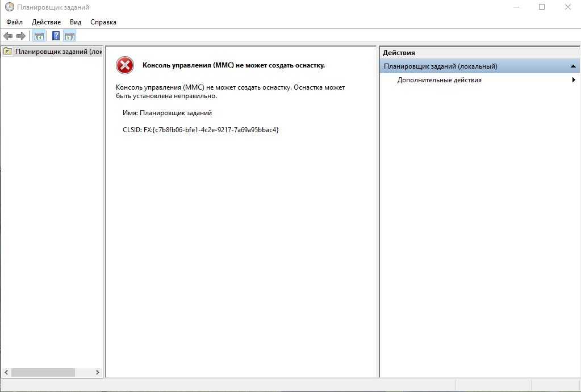Toggle the action pane toolbar icon
Viewport: 581px width, 392px height.
point(70,36)
